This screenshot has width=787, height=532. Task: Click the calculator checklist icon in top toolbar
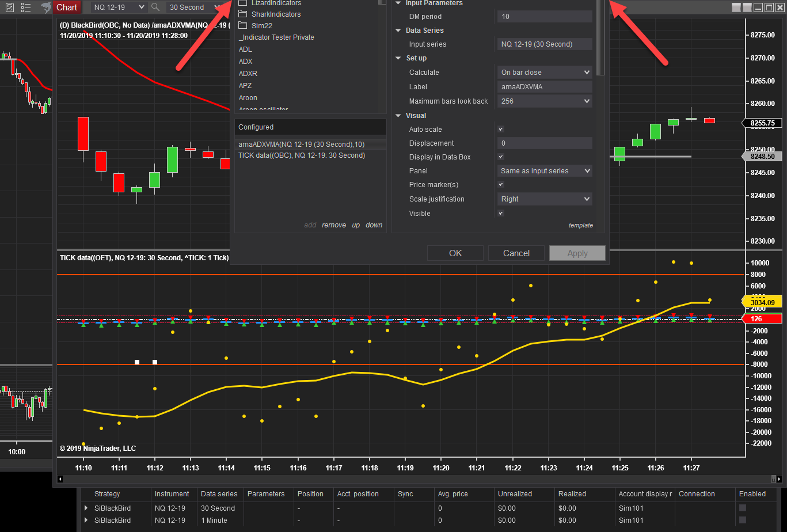click(10, 7)
